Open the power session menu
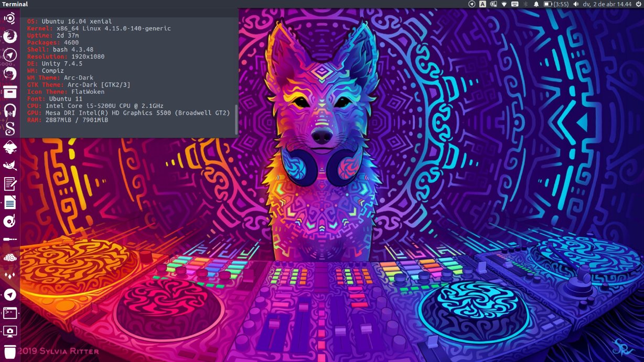This screenshot has width=644, height=362. [639, 4]
